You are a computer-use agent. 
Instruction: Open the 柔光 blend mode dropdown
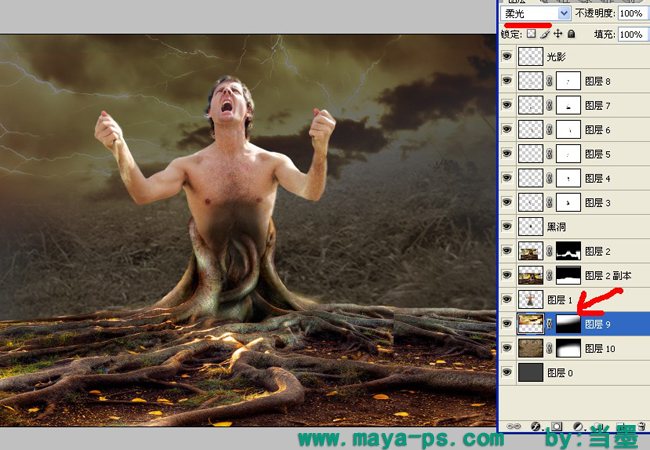536,13
